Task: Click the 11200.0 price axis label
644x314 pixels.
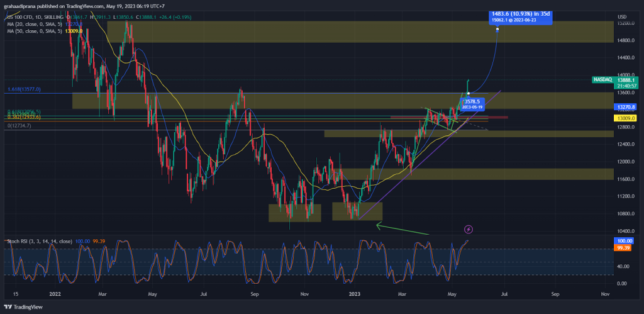Action: coord(627,196)
